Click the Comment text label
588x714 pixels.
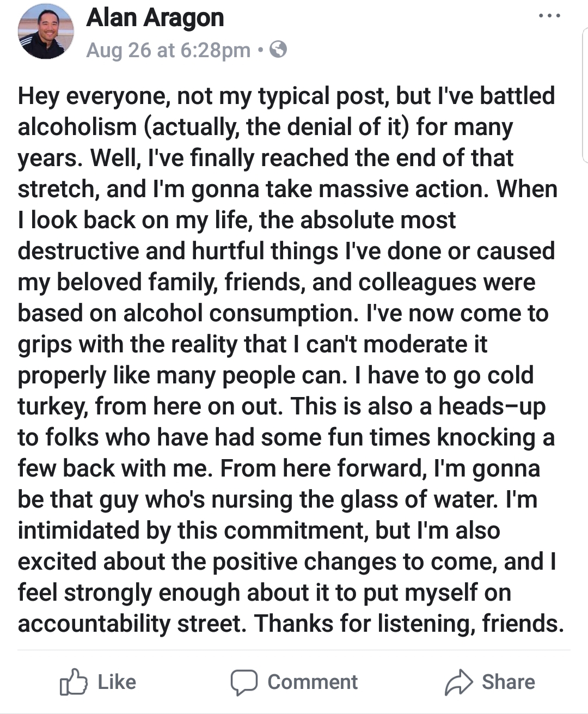[x=313, y=682]
